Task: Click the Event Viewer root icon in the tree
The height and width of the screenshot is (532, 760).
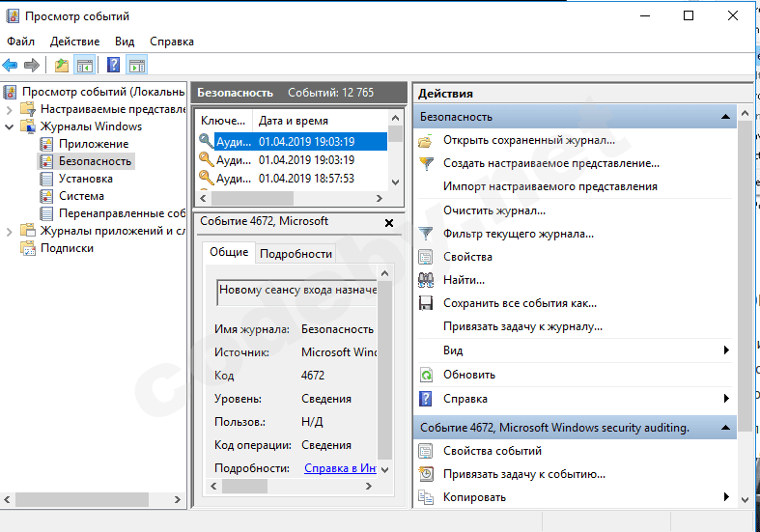Action: (10, 92)
